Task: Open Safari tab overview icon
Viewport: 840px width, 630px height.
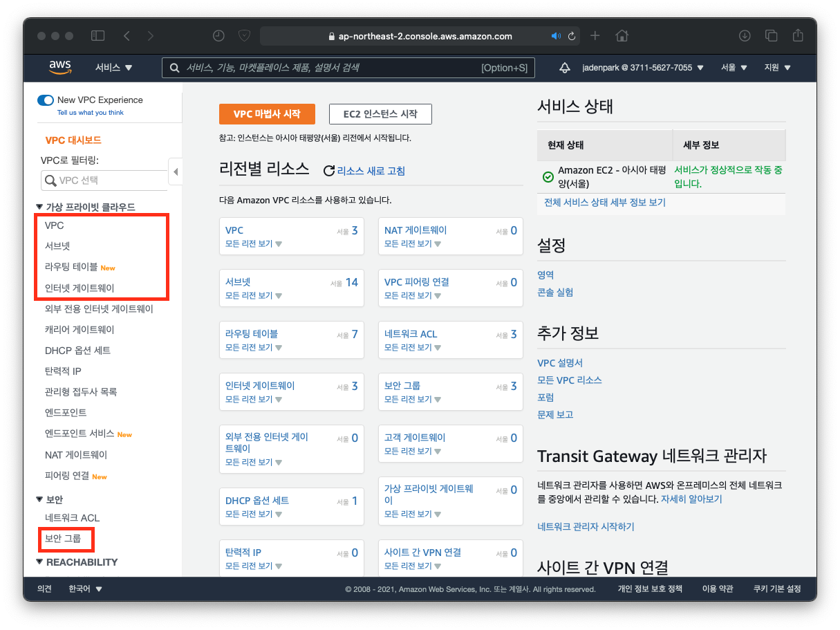Action: click(772, 36)
